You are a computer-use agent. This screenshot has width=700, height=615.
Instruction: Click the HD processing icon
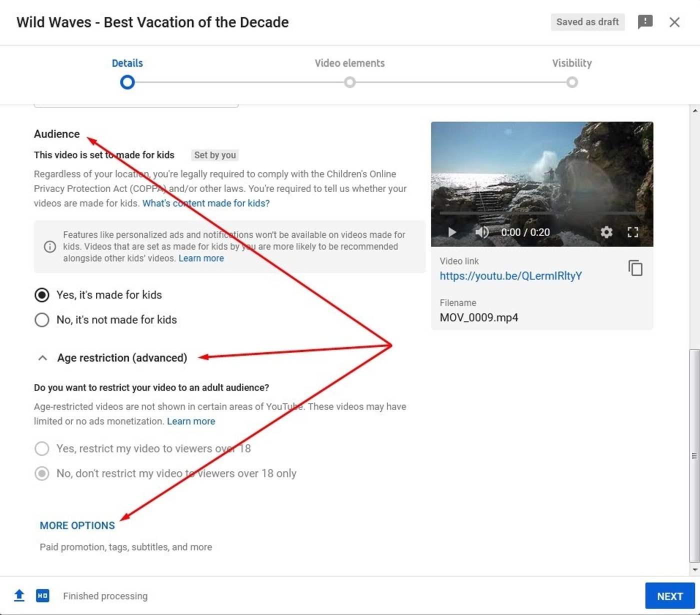[x=42, y=595]
